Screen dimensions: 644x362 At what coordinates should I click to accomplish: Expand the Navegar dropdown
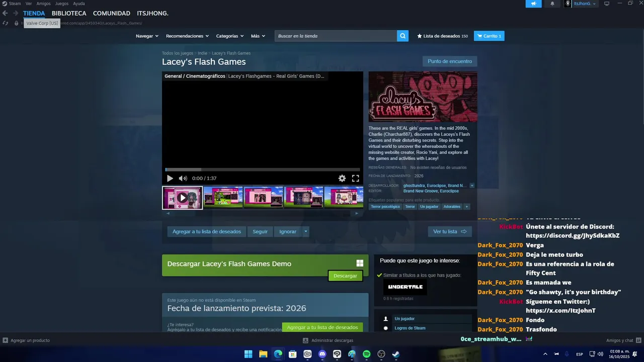(147, 36)
